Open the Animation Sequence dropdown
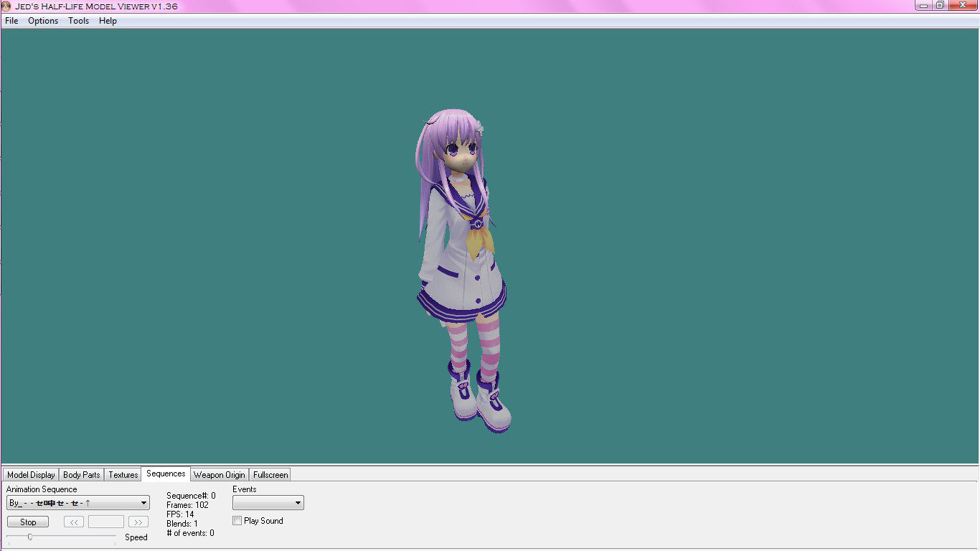Viewport: 980px width, 551px height. click(143, 502)
